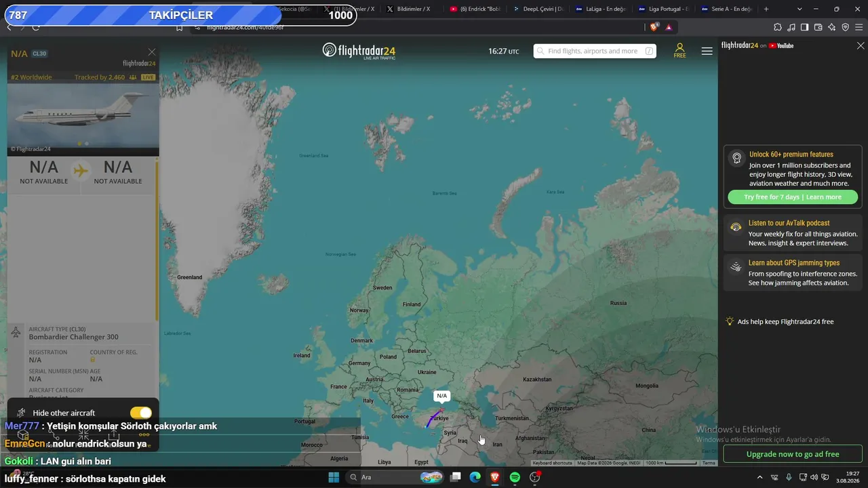This screenshot has height=488, width=868.
Task: Open Spotify from the taskbar
Action: click(515, 477)
